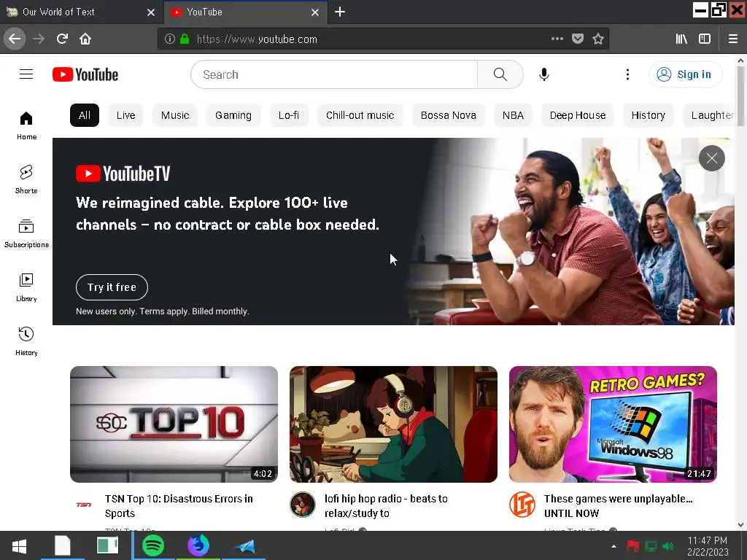The image size is (747, 560).
Task: Click the Firefox taskbar icon
Action: tap(198, 545)
